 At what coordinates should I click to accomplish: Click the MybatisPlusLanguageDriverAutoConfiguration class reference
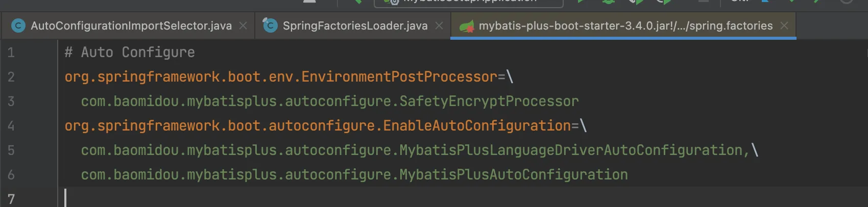click(x=415, y=150)
